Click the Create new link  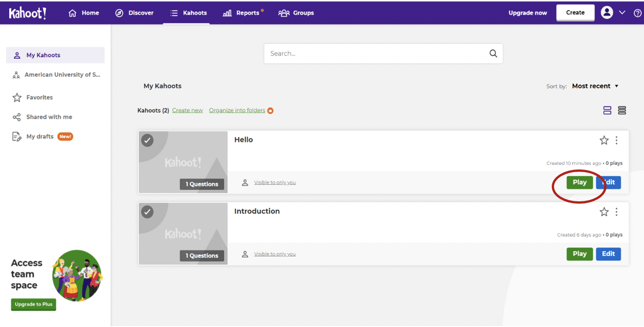tap(187, 111)
